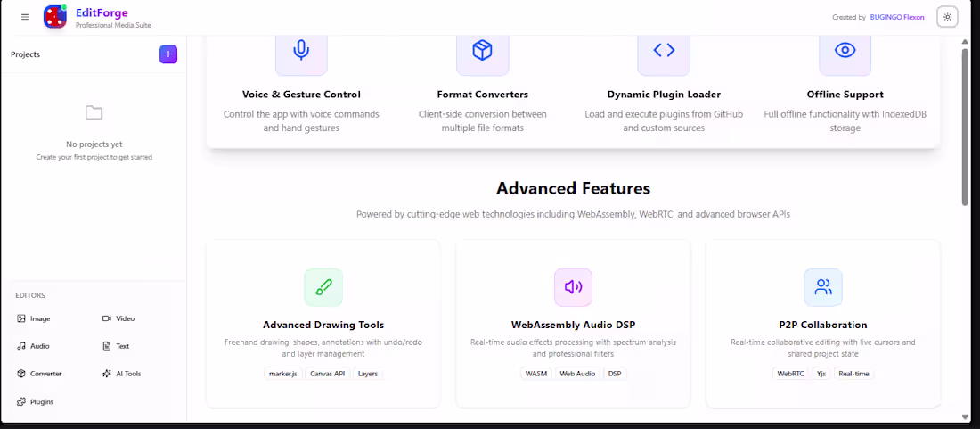Image resolution: width=980 pixels, height=429 pixels.
Task: Click the Advanced Drawing Tools card title
Action: (323, 325)
